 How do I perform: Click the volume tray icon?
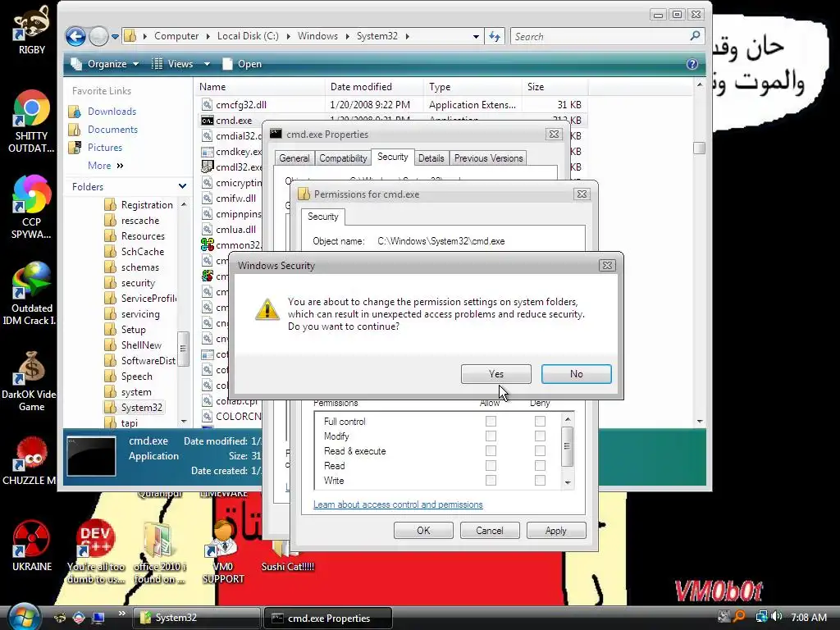coord(776,617)
